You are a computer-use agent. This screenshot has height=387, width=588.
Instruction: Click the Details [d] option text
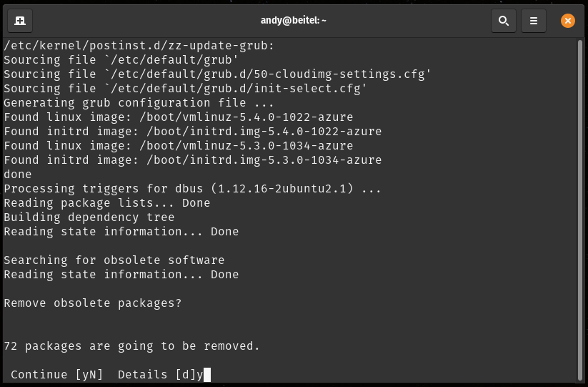click(x=156, y=375)
